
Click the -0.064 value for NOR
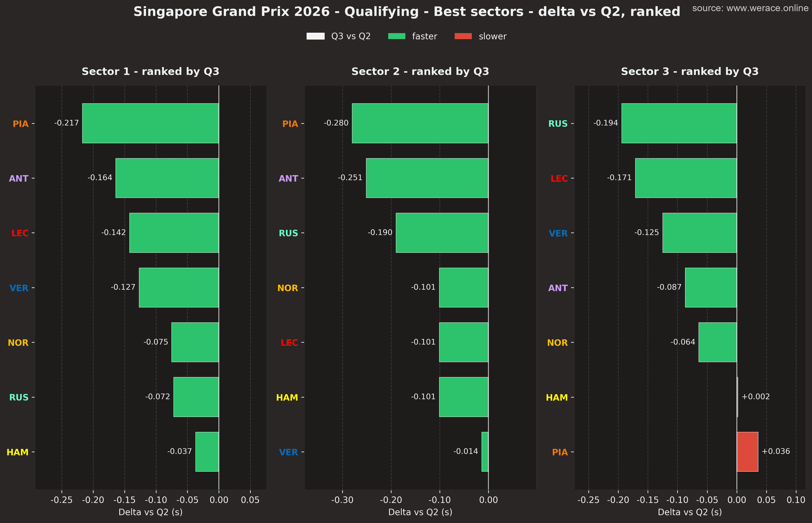tap(683, 342)
